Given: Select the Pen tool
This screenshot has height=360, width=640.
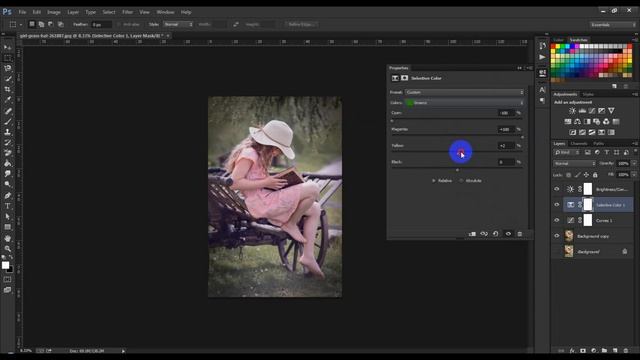Looking at the screenshot, I should 7,195.
